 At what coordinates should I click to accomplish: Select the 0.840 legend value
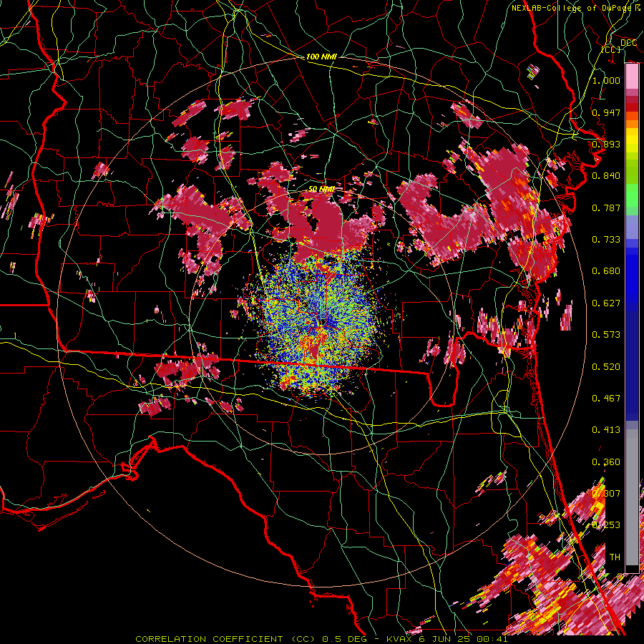pyautogui.click(x=606, y=176)
